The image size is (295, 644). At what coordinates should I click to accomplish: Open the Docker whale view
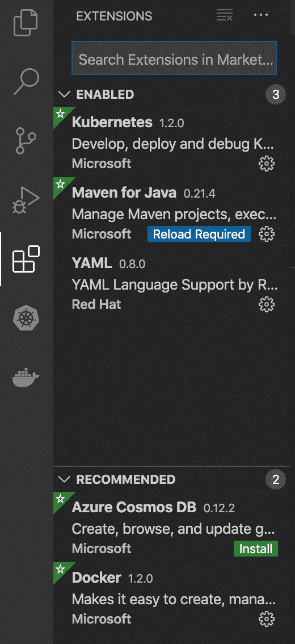tap(26, 378)
